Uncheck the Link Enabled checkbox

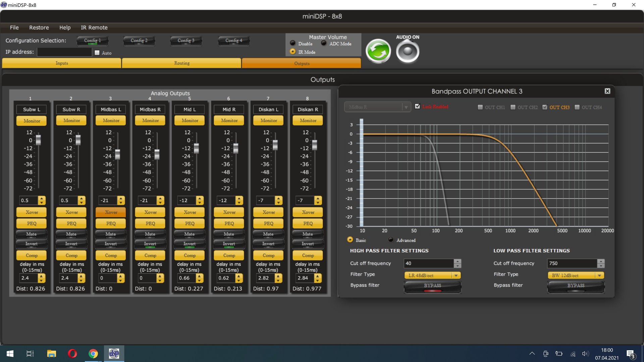(x=417, y=106)
